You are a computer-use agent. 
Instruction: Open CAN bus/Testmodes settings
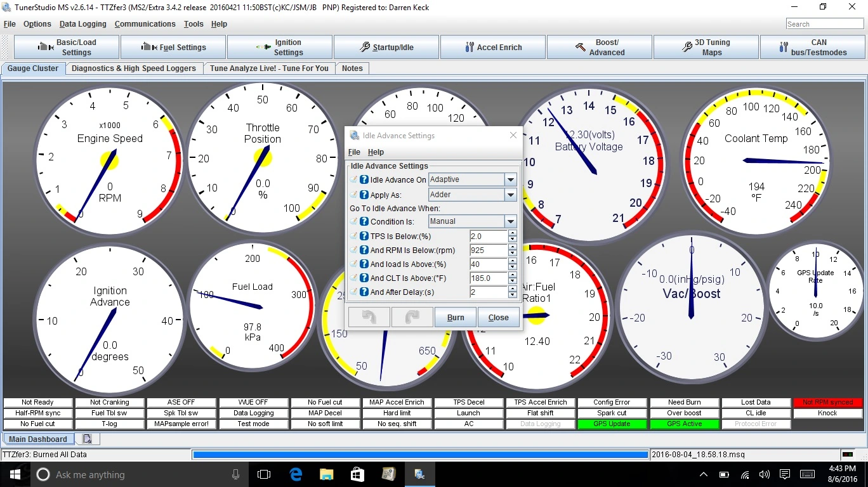813,48
